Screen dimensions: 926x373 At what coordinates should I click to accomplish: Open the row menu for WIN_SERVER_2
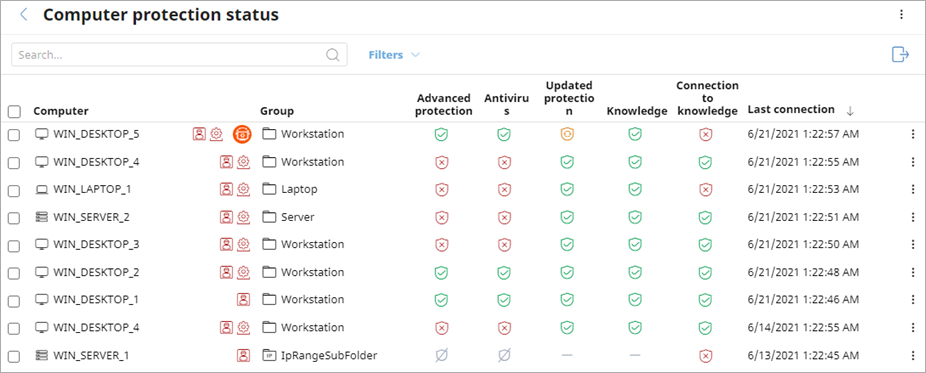[x=912, y=217]
